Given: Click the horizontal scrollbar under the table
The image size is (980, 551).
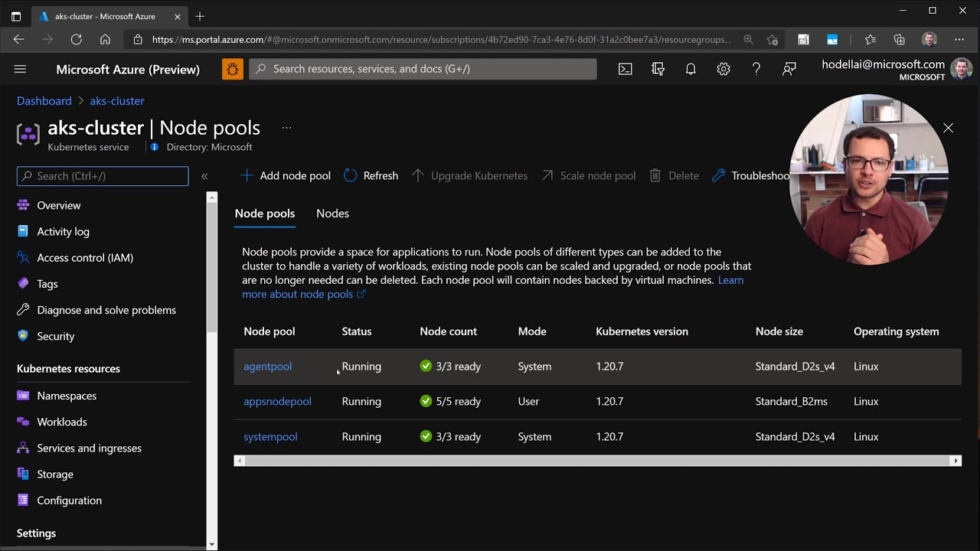Looking at the screenshot, I should pos(597,461).
